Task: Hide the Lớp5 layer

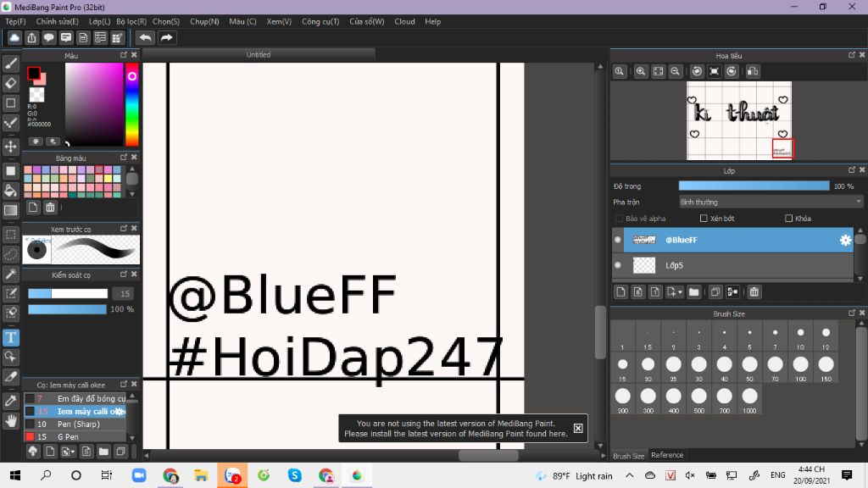Action: (618, 265)
